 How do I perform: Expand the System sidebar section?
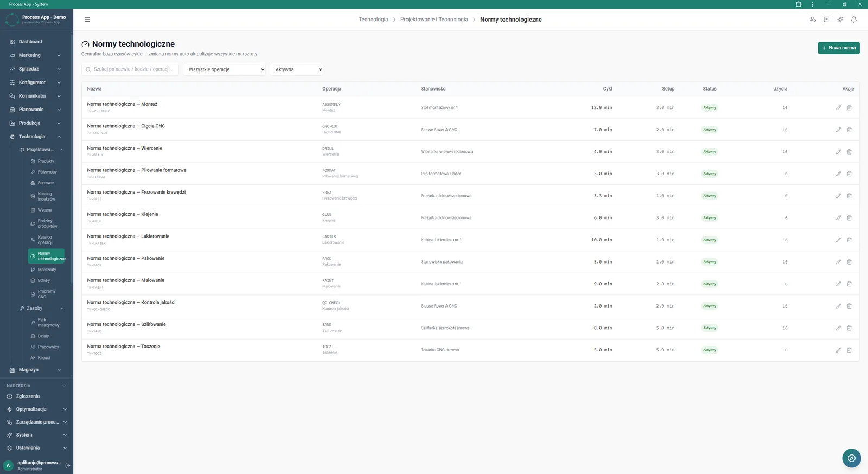36,435
